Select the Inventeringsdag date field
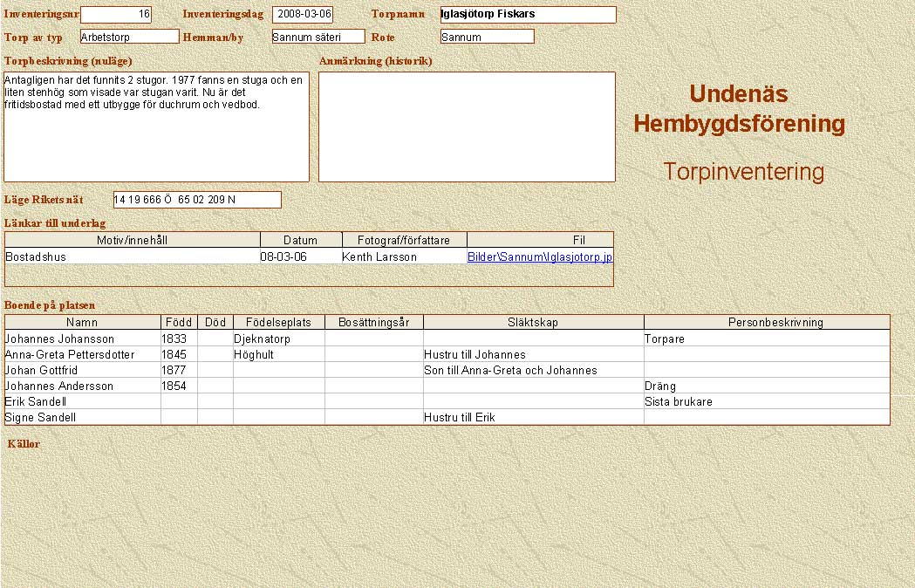 click(x=302, y=15)
